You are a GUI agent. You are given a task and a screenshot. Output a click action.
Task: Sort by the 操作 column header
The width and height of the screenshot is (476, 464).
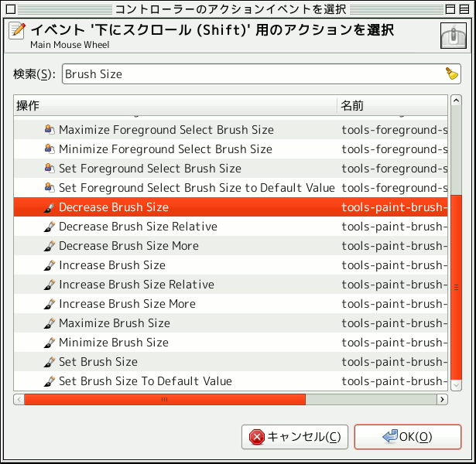[x=175, y=105]
